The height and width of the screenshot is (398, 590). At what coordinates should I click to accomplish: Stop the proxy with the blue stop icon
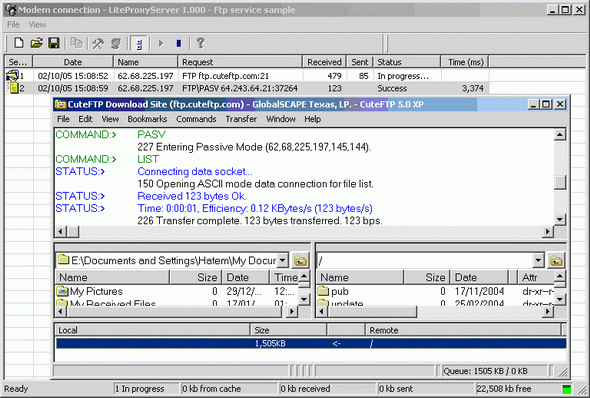click(x=179, y=44)
